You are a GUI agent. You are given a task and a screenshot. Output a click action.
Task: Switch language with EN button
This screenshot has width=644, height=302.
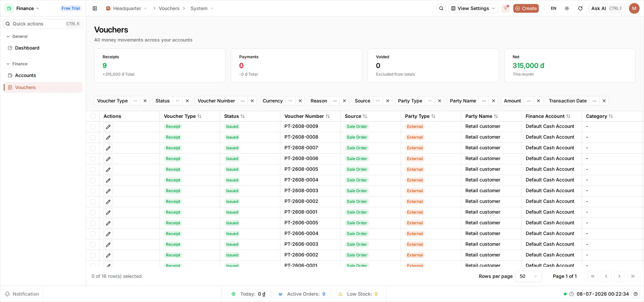[x=554, y=8]
